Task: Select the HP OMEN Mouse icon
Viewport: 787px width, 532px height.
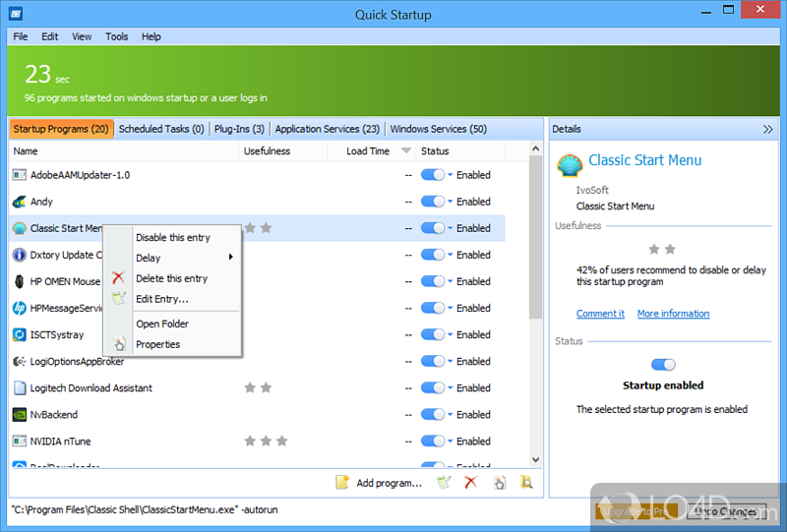Action: [x=20, y=281]
